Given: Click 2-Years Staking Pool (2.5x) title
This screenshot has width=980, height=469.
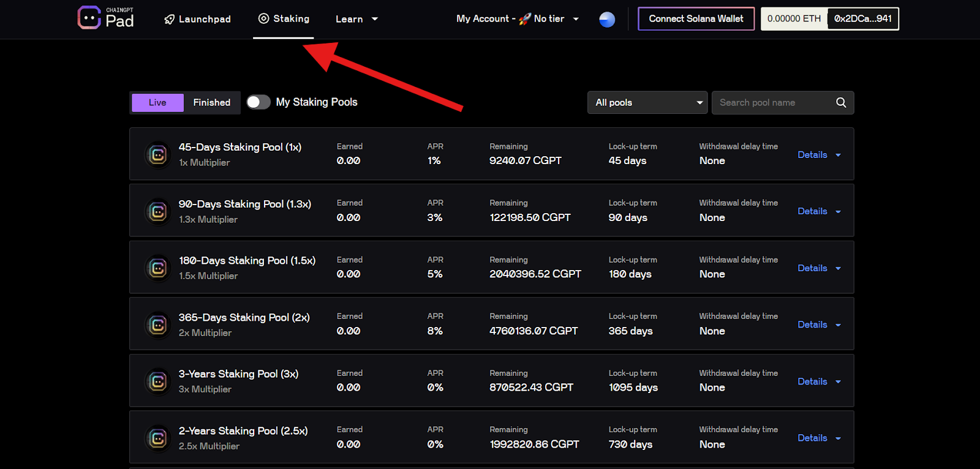Looking at the screenshot, I should tap(243, 430).
